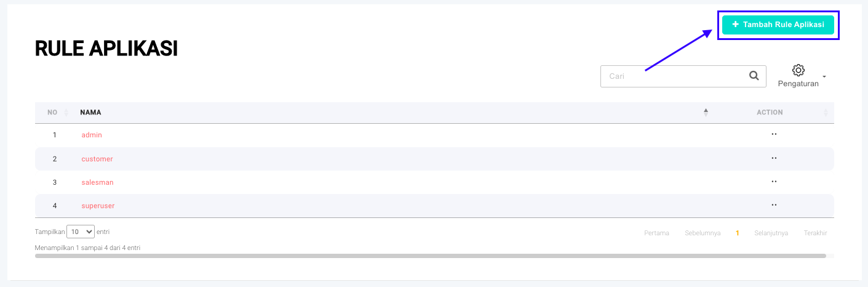Open the action menu for superuser
868x287 pixels.
(774, 205)
